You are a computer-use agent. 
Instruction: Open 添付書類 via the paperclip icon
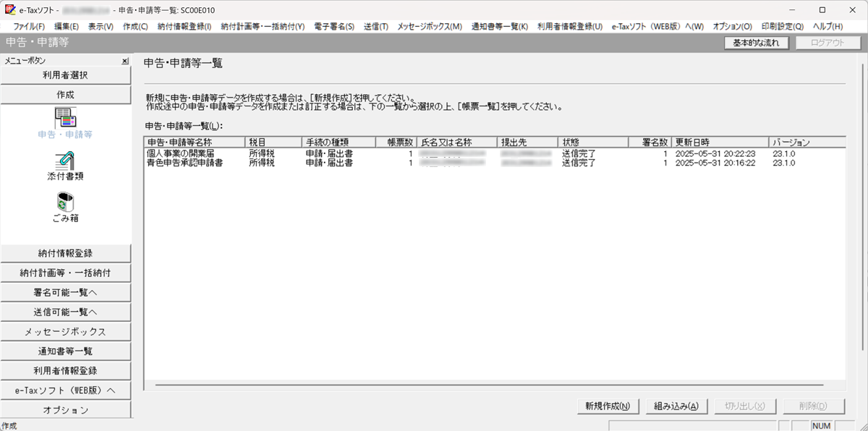click(x=65, y=161)
